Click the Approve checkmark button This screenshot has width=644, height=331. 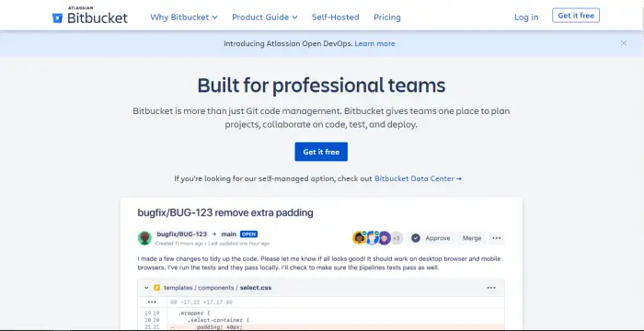[x=431, y=238]
